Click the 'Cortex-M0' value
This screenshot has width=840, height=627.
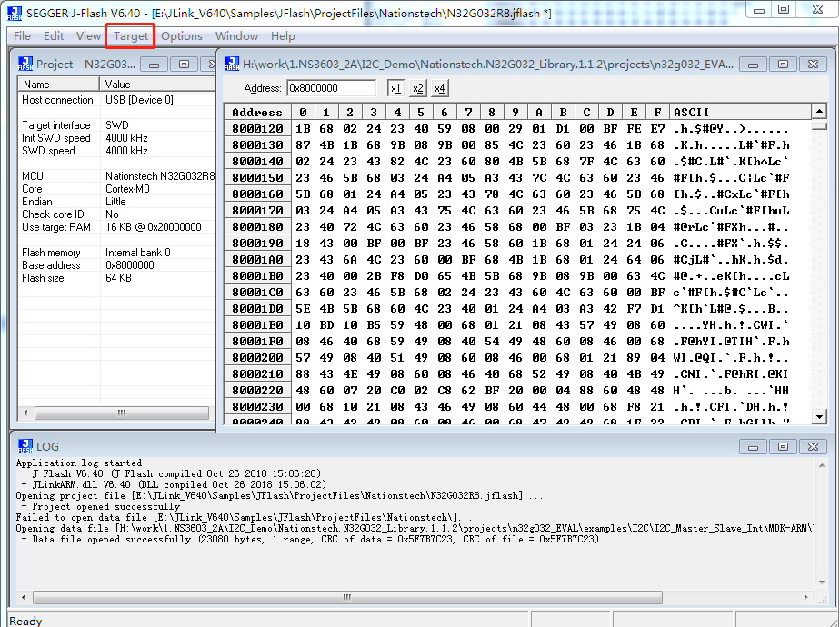click(127, 189)
